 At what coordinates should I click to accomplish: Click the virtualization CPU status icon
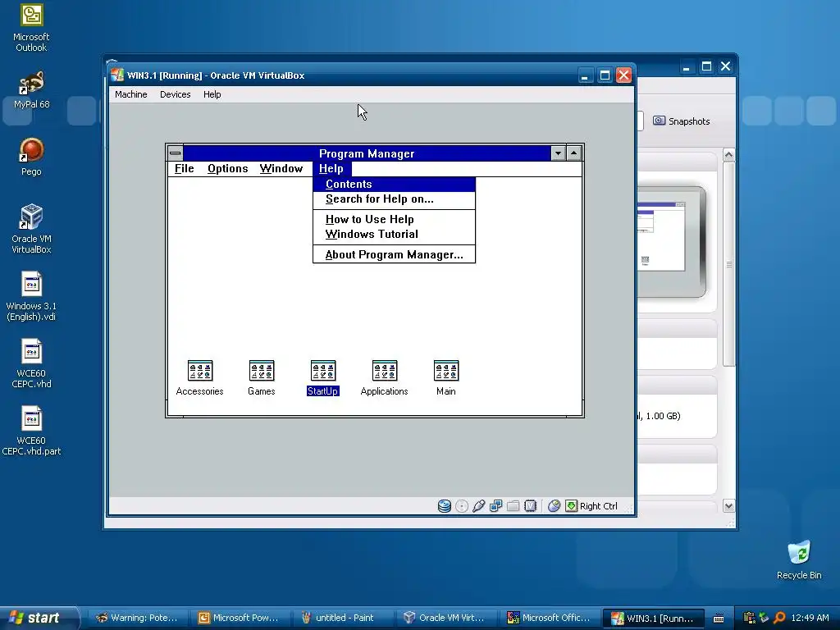click(531, 505)
